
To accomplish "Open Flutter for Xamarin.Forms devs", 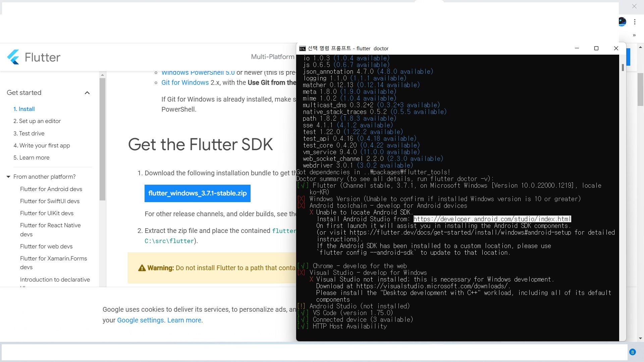I will point(53,263).
